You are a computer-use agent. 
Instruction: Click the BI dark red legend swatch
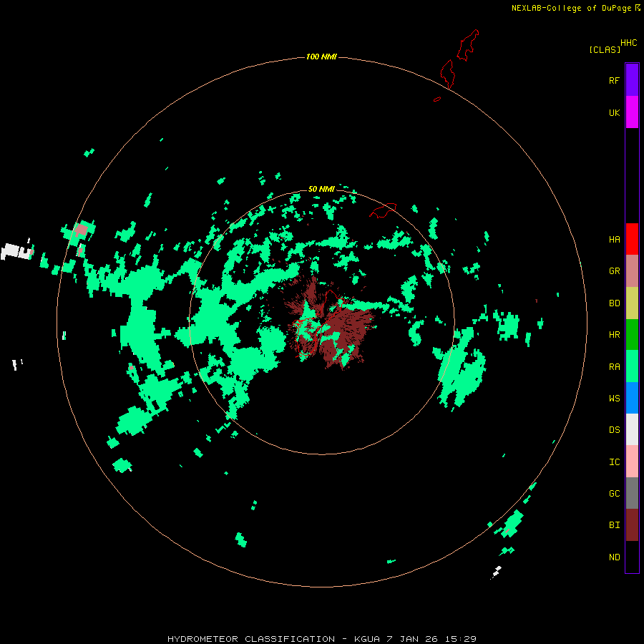[632, 525]
